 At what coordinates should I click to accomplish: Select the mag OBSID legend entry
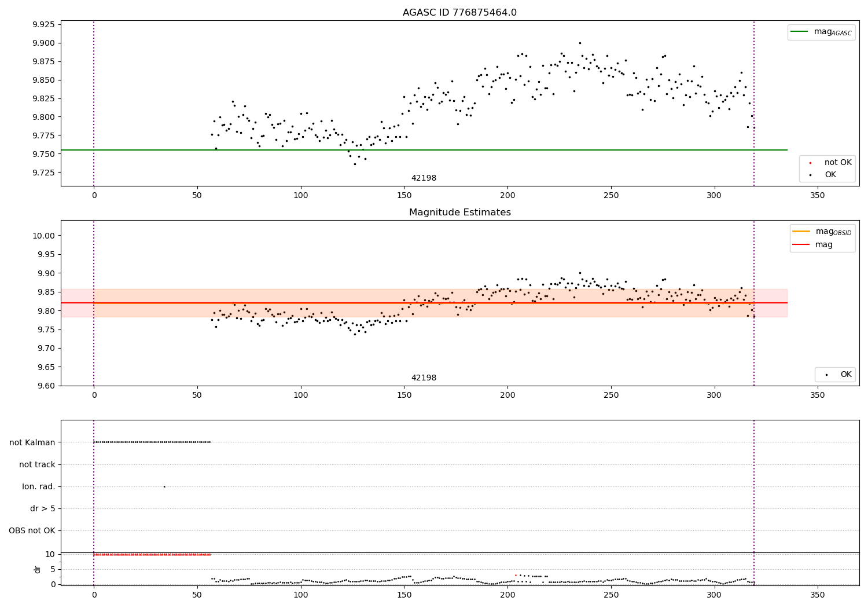pyautogui.click(x=822, y=232)
